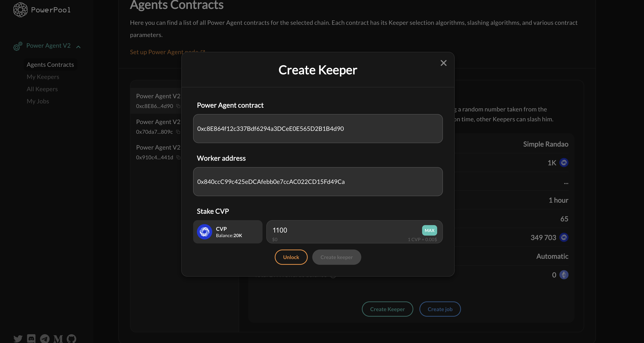Copy the 0x70da7...809c contract address
Screen dimensions: 644x343
(178, 132)
